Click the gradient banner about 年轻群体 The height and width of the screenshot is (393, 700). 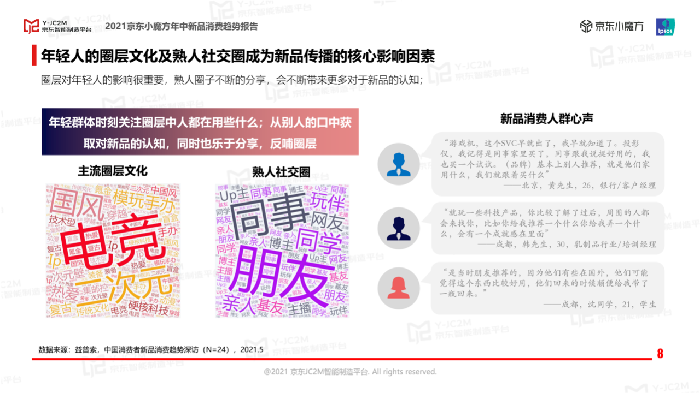tap(200, 132)
